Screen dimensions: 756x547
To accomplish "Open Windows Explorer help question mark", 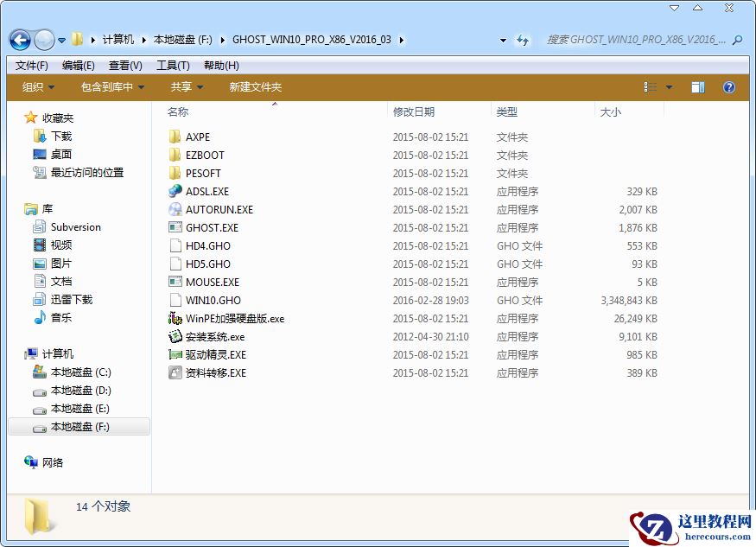I will point(728,86).
